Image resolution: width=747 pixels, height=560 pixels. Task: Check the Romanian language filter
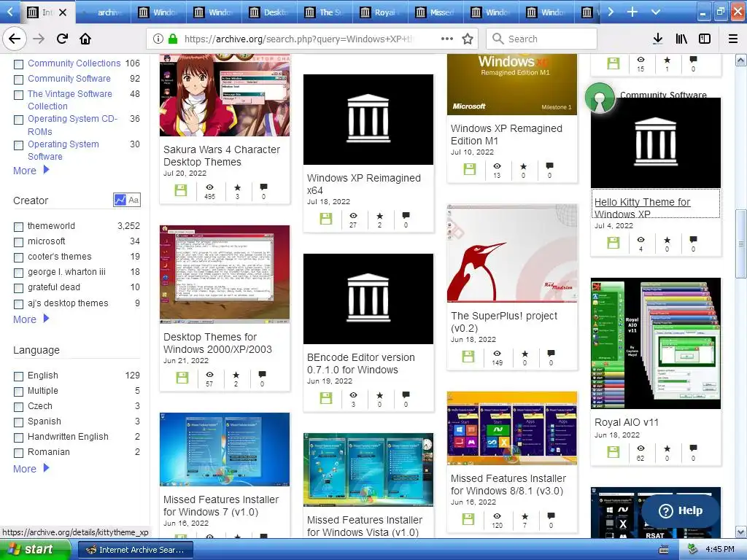[x=18, y=452]
